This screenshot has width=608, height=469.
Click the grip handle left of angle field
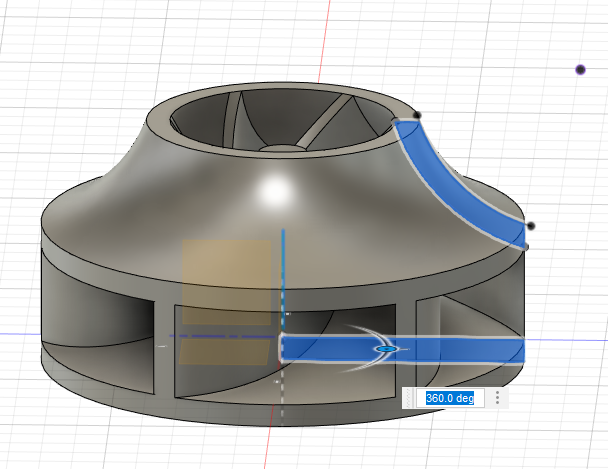tap(409, 398)
